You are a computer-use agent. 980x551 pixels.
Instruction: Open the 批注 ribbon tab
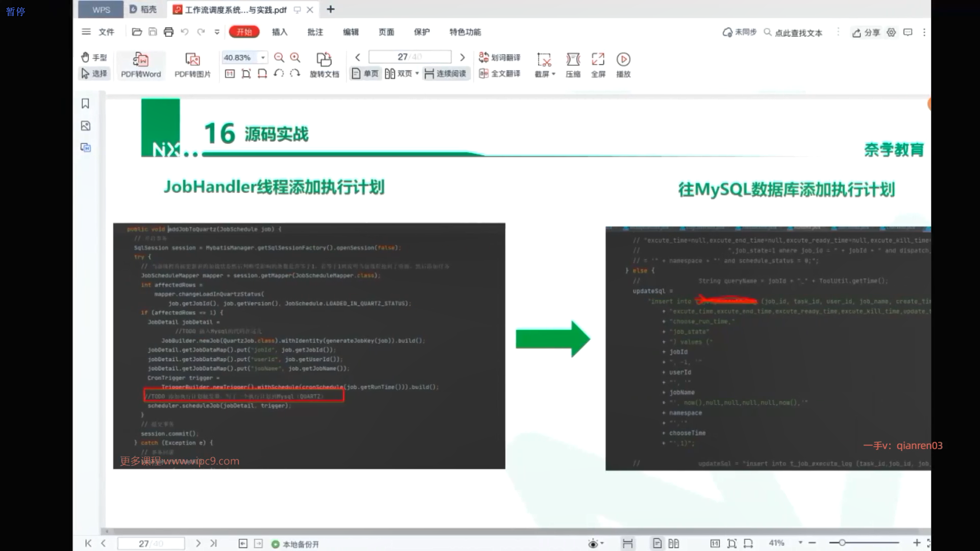pyautogui.click(x=315, y=32)
